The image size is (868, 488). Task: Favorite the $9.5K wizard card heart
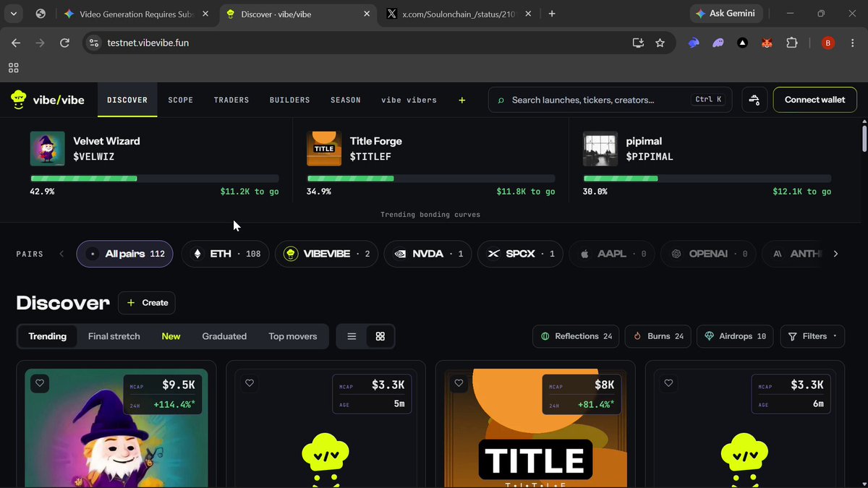(40, 383)
